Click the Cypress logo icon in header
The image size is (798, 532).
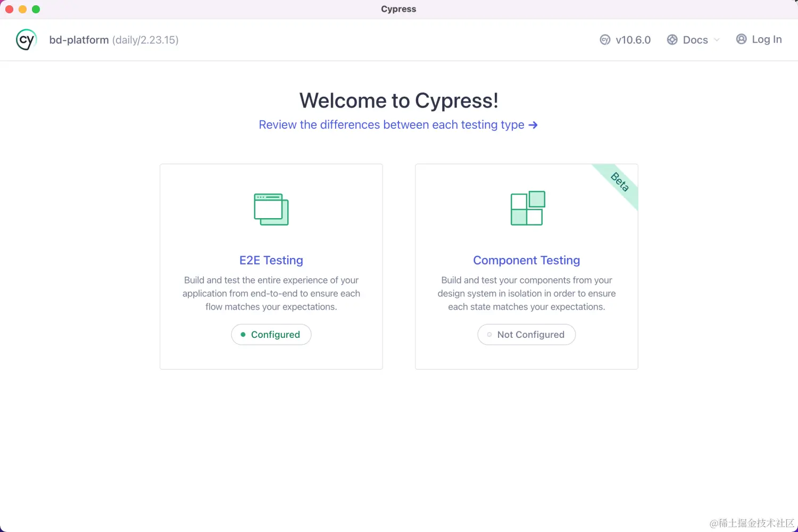tap(26, 40)
